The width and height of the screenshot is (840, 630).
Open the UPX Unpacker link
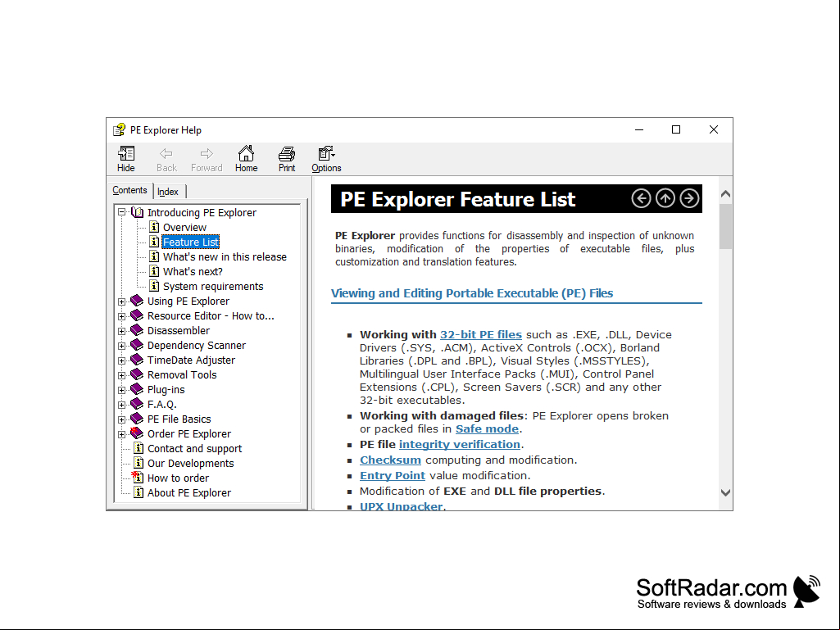pos(401,505)
